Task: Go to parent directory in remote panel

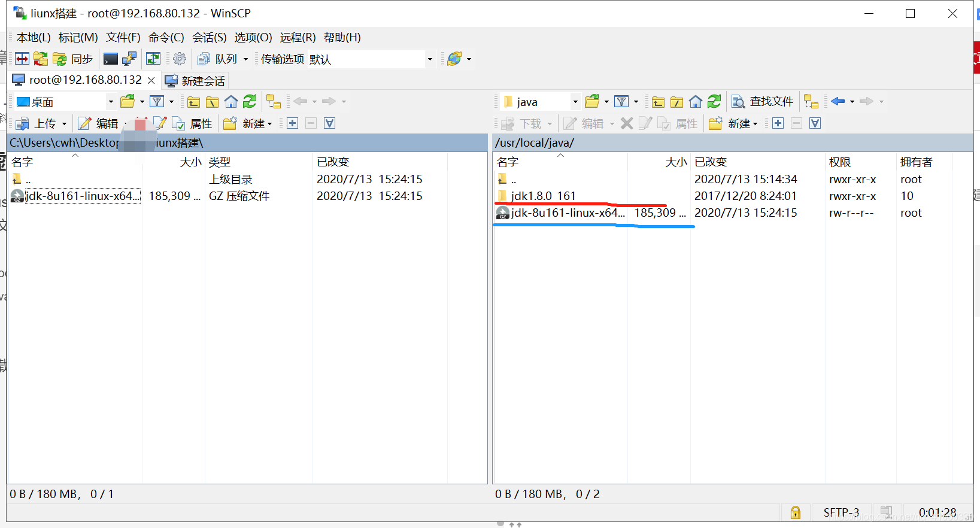Action: pos(658,102)
